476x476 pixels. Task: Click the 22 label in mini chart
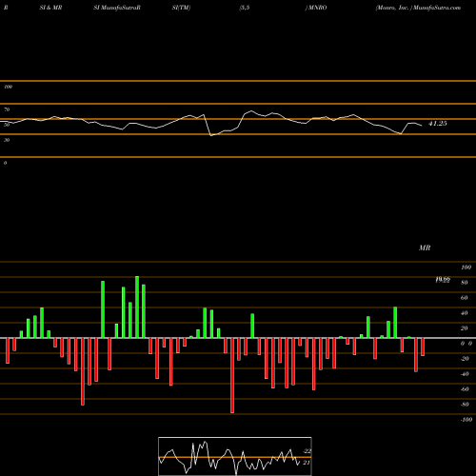[307, 451]
